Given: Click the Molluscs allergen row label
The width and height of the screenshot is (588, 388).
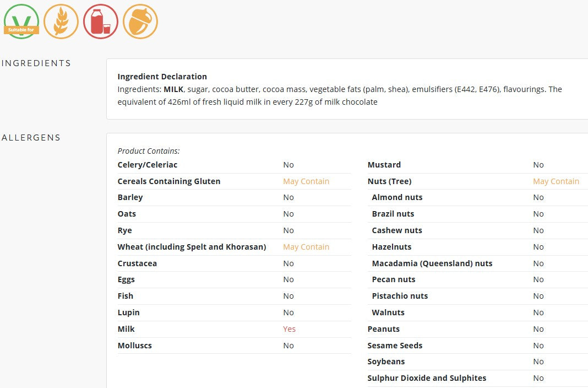Looking at the screenshot, I should 134,346.
